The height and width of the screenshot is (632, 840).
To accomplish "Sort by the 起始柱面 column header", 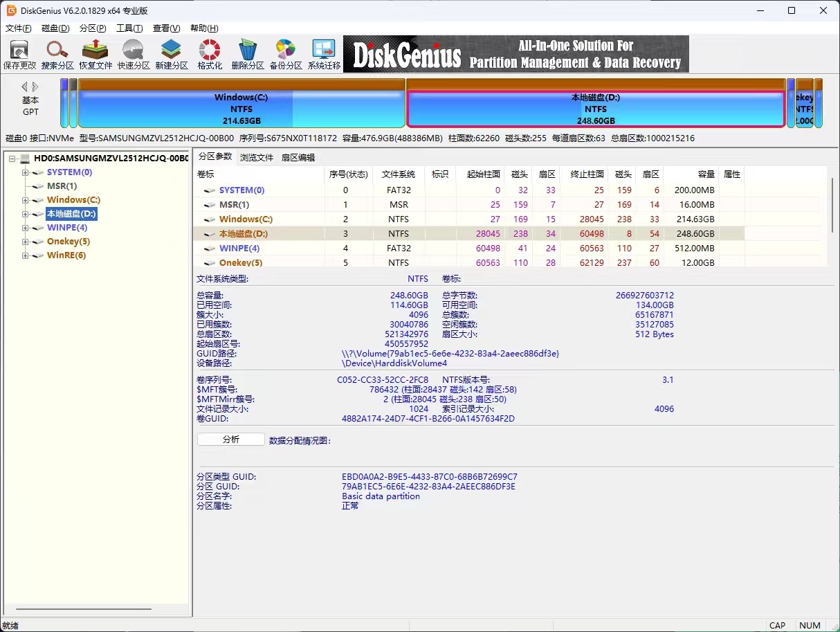I will (480, 174).
